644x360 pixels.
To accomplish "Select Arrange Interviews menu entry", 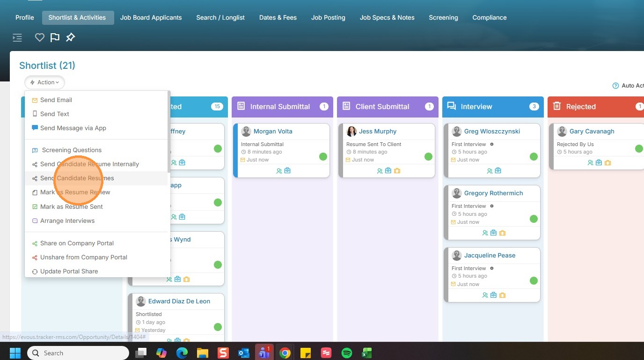I will coord(67,221).
